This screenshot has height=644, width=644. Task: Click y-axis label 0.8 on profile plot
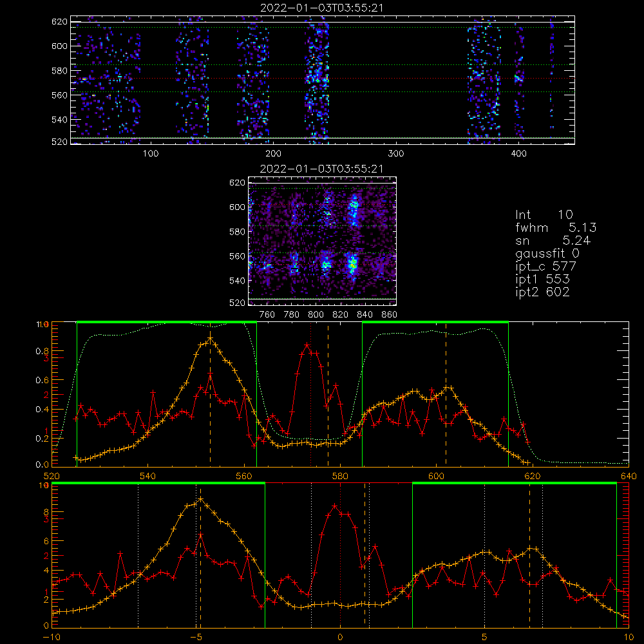[42, 351]
